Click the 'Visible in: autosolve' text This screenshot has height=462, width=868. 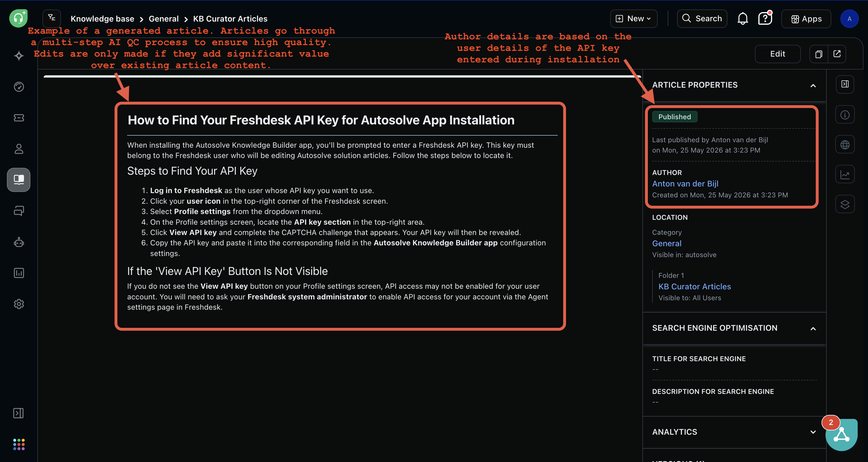684,255
